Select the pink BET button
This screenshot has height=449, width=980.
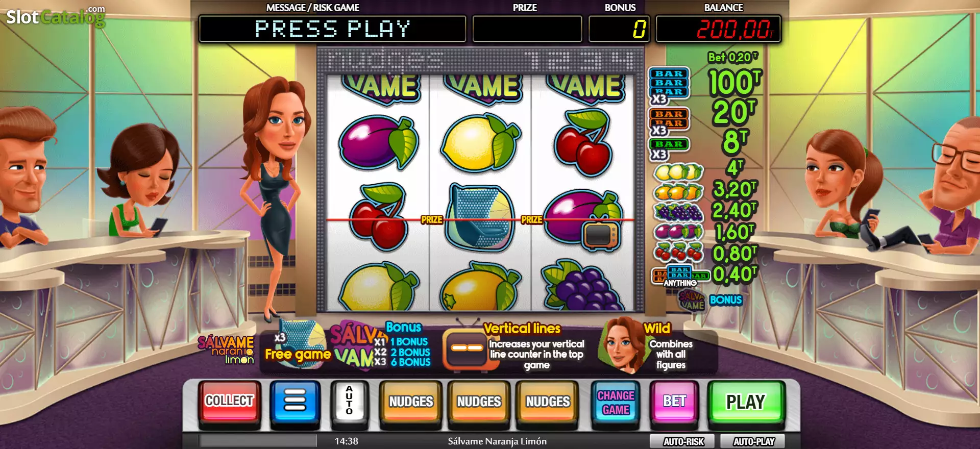coord(674,402)
